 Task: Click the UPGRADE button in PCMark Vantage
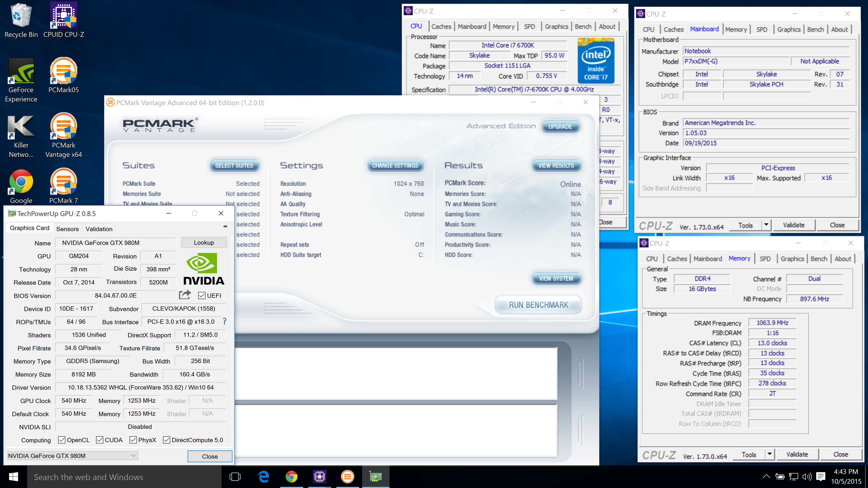[560, 126]
